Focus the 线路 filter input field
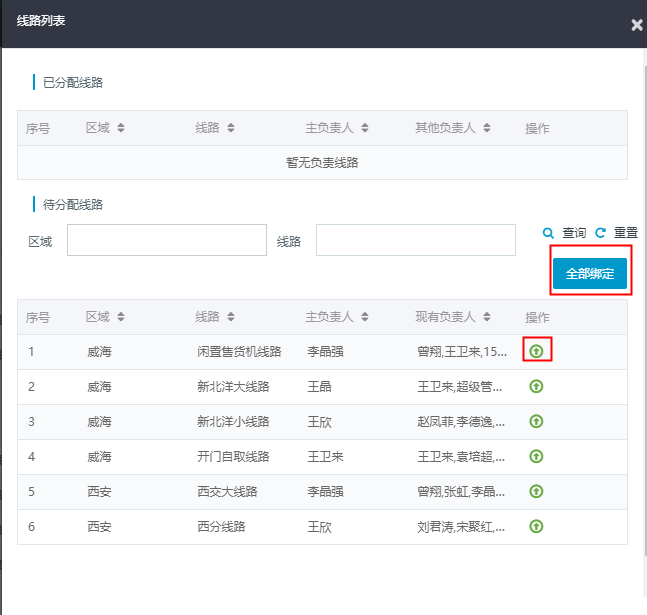This screenshot has height=615, width=647. [x=416, y=240]
